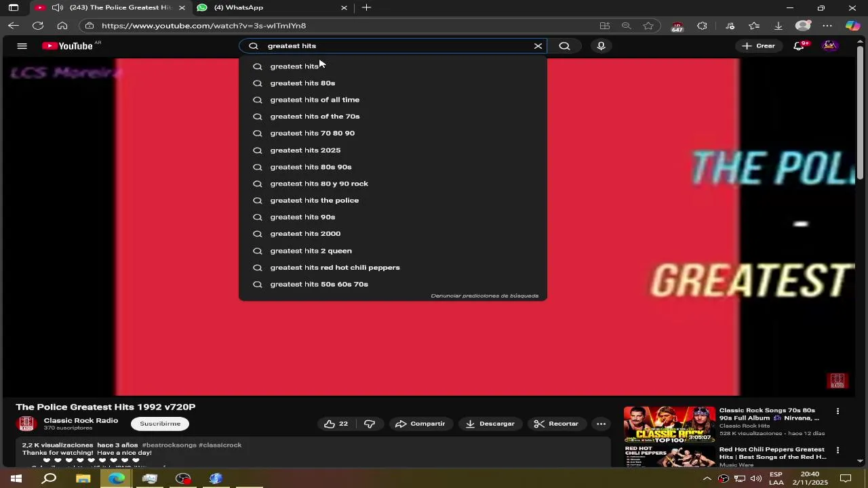
Task: Choose "greatest hits 2 queen" suggestion
Action: point(393,251)
